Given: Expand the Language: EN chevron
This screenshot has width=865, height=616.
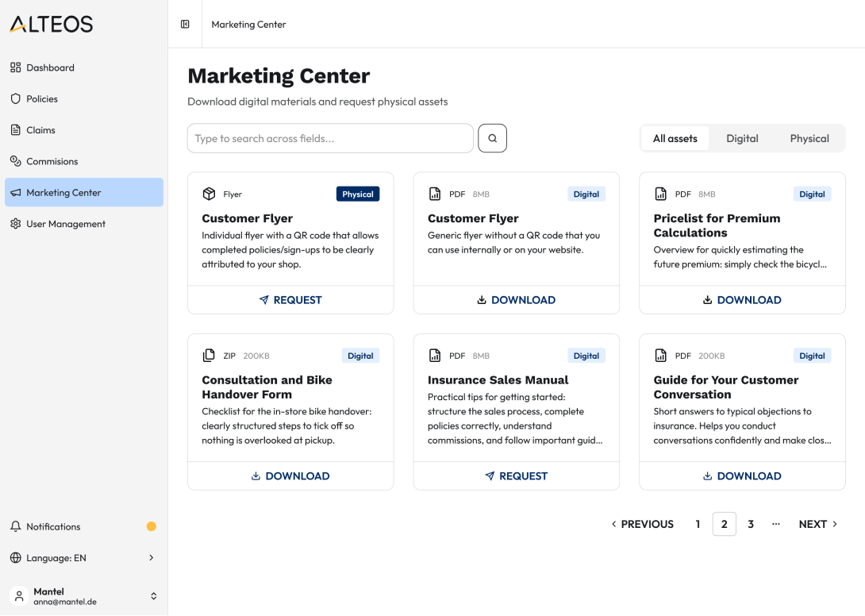Looking at the screenshot, I should [151, 557].
